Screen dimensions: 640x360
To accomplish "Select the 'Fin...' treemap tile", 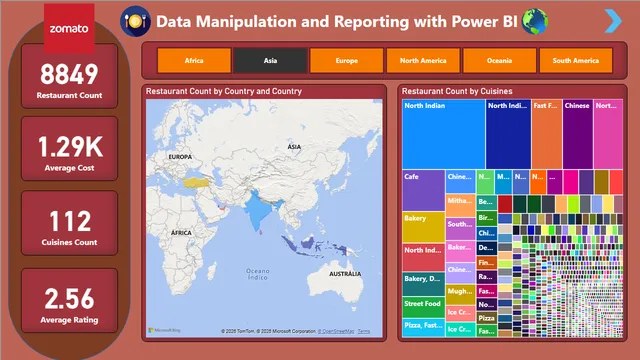I will coord(487,263).
